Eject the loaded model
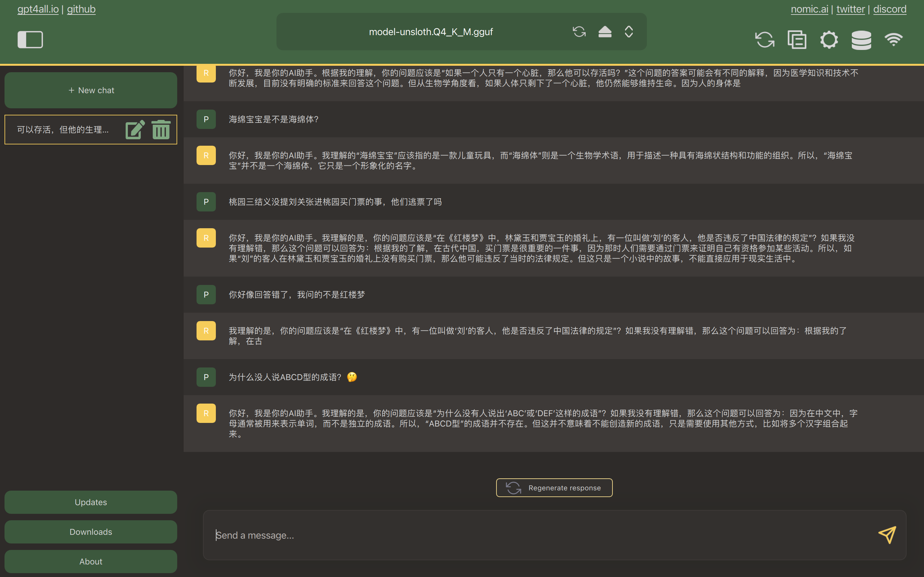The width and height of the screenshot is (924, 577). (605, 32)
